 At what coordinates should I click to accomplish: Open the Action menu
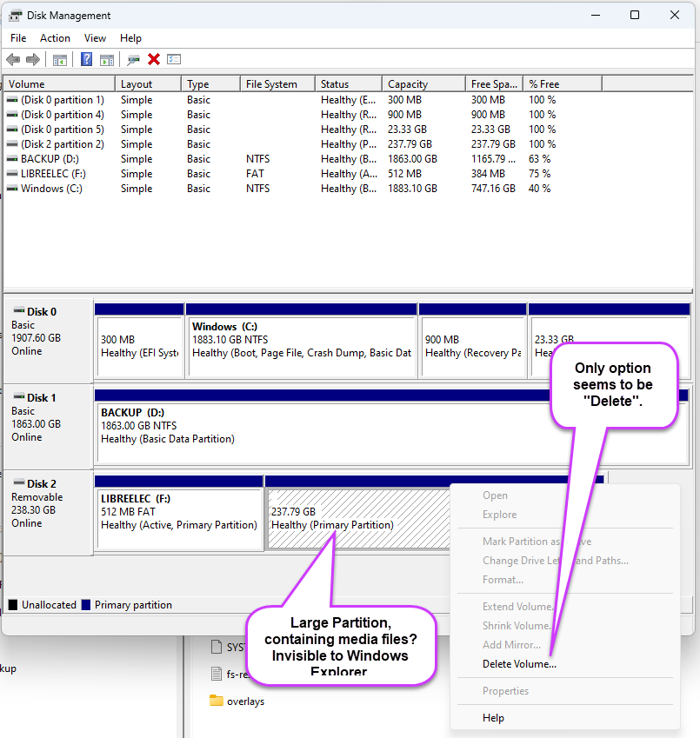(55, 38)
